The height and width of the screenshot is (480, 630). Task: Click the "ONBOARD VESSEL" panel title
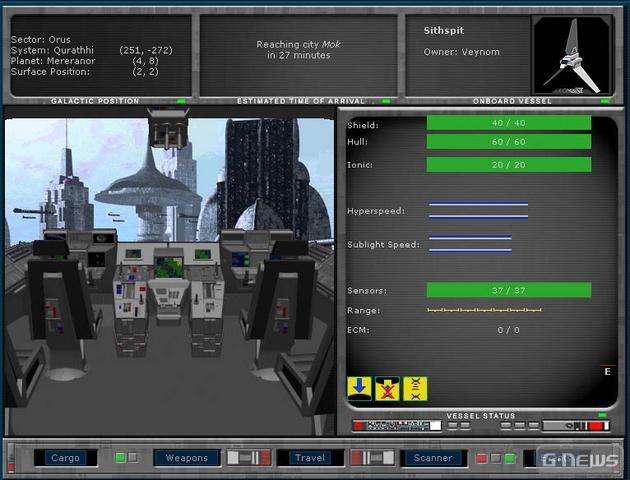point(512,101)
